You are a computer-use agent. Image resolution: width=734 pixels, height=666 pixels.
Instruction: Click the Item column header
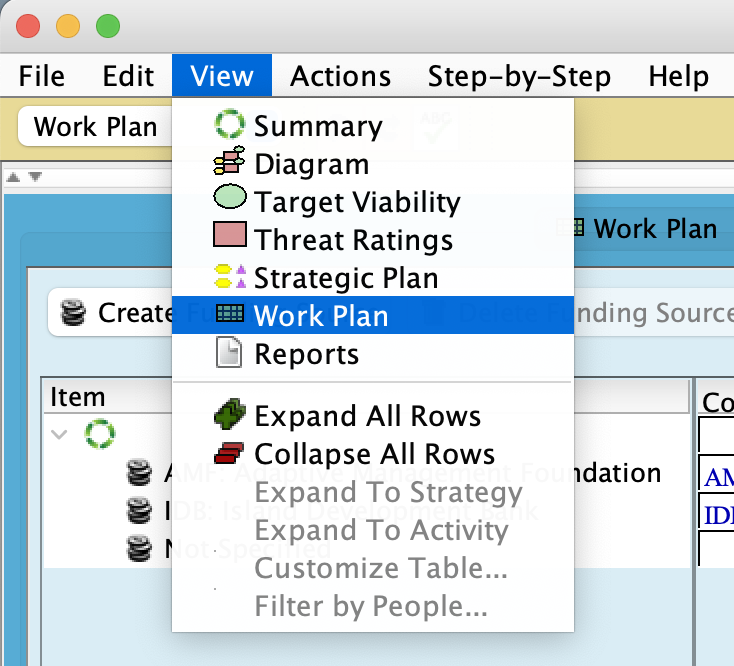click(x=78, y=397)
